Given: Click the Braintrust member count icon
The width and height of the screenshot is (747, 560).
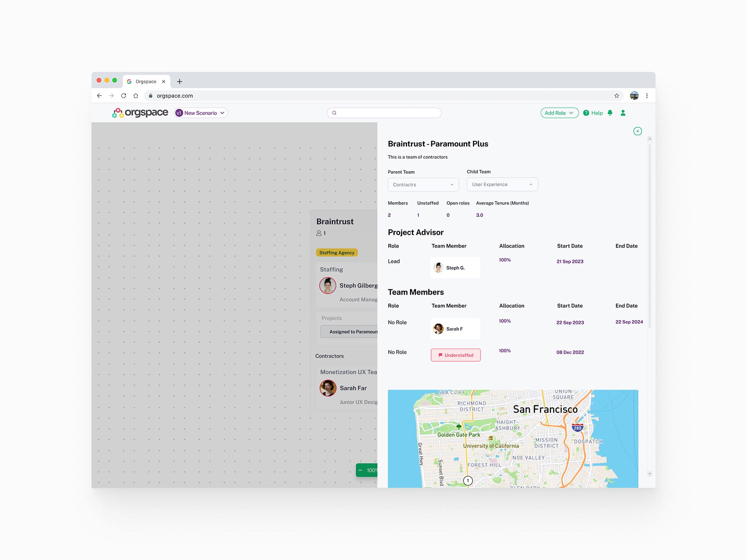Looking at the screenshot, I should click(319, 233).
